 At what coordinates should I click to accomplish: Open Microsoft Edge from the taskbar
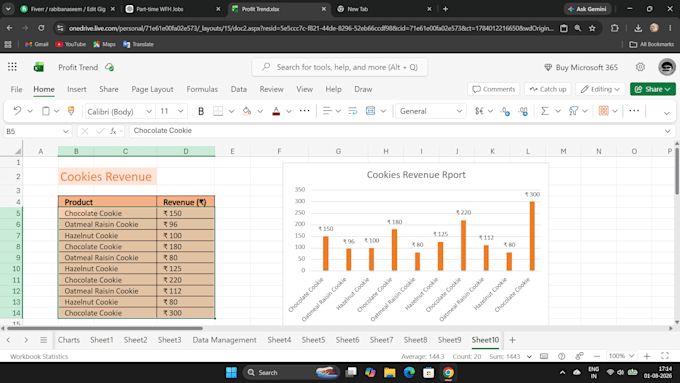(409, 372)
